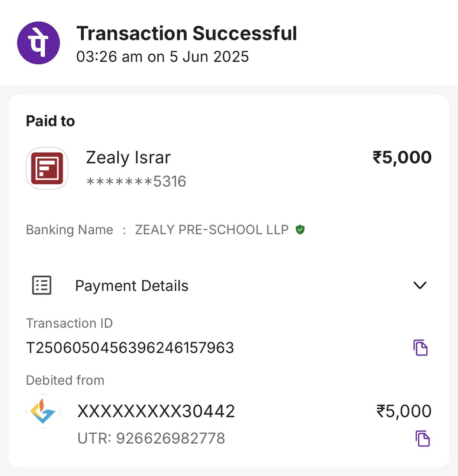Click the PhonePe logo icon
Screen dimensions: 458x476
pyautogui.click(x=38, y=43)
